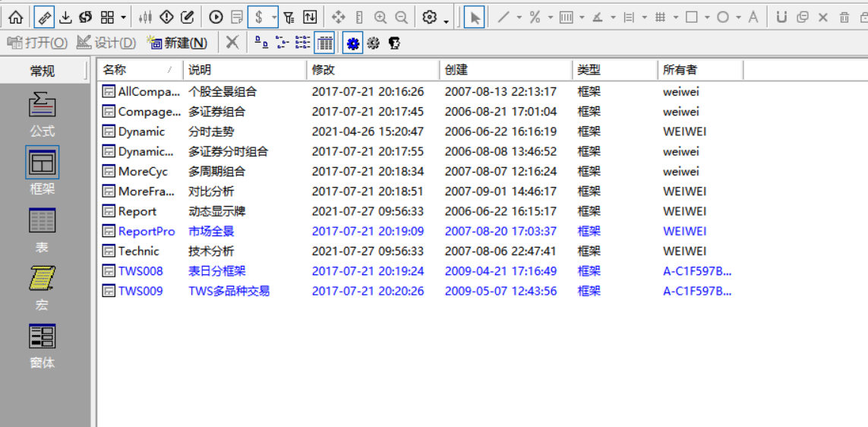Viewport: 868px width, 427px height.
Task: Click the settings gear in top toolbar
Action: pyautogui.click(x=429, y=17)
